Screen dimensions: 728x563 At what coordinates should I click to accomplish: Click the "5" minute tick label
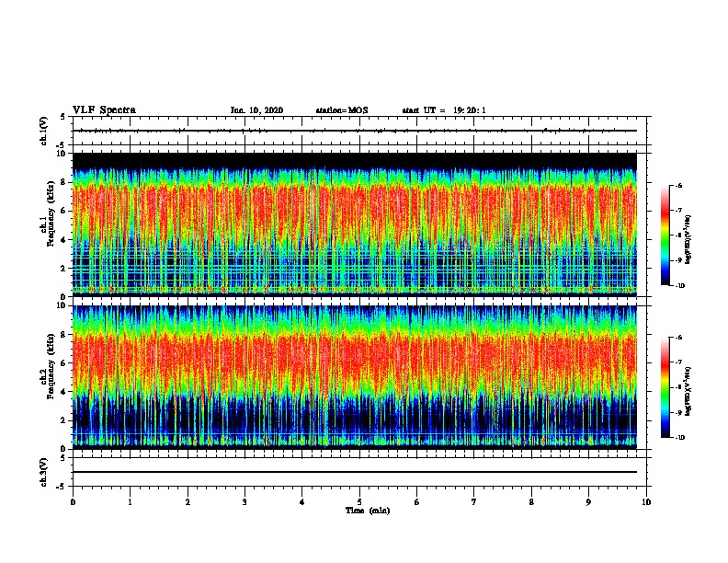click(359, 502)
